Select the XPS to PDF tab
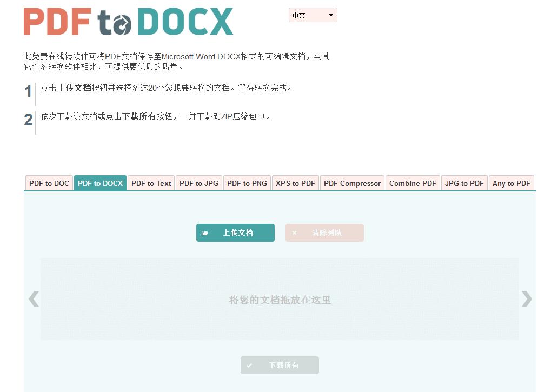This screenshot has width=558, height=392. [295, 183]
